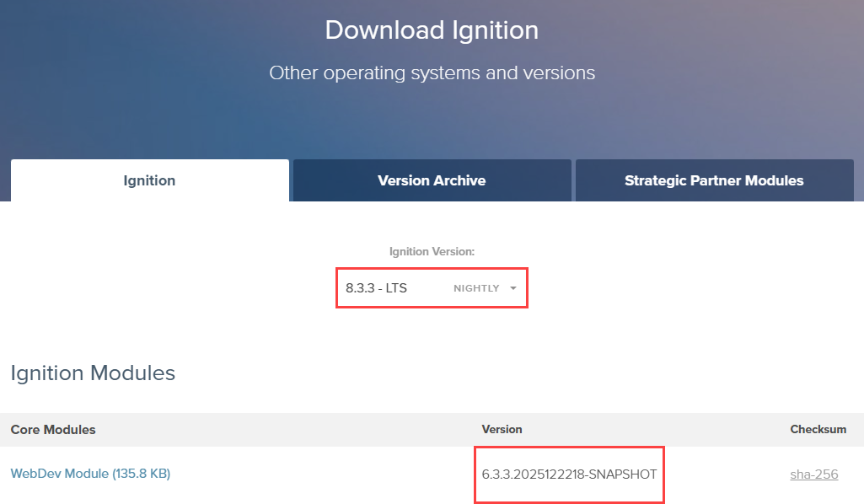Click the Ignition Version label
This screenshot has height=504, width=864.
click(432, 251)
